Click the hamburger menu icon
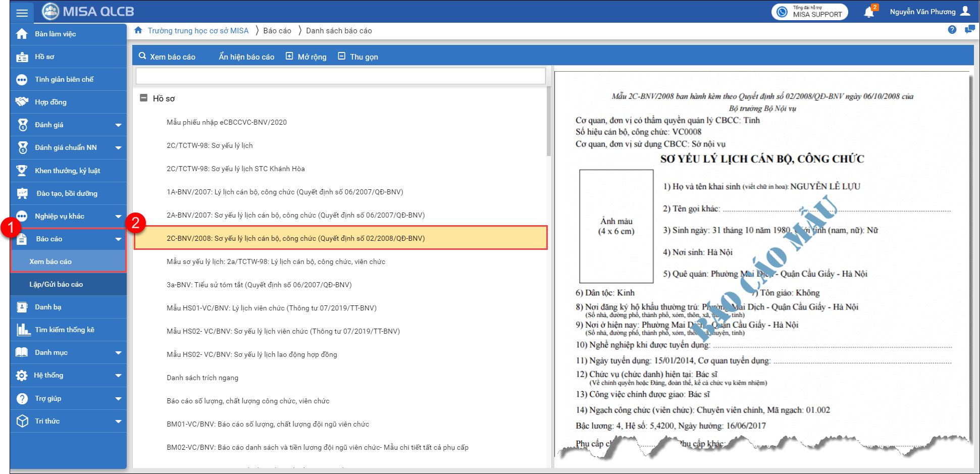980x474 pixels. click(22, 12)
